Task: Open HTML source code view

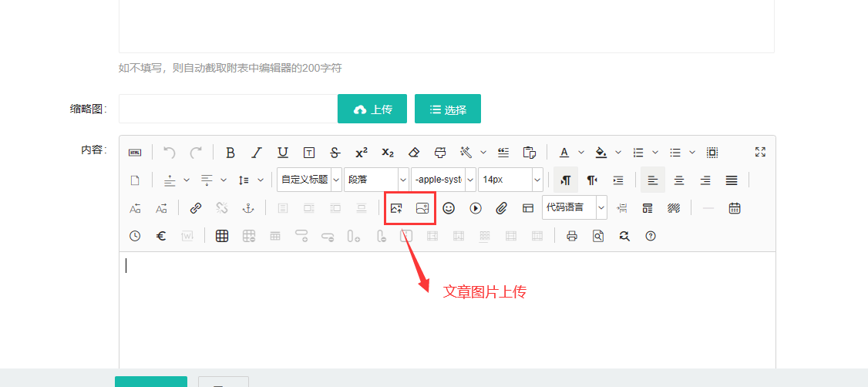Action: pos(135,152)
